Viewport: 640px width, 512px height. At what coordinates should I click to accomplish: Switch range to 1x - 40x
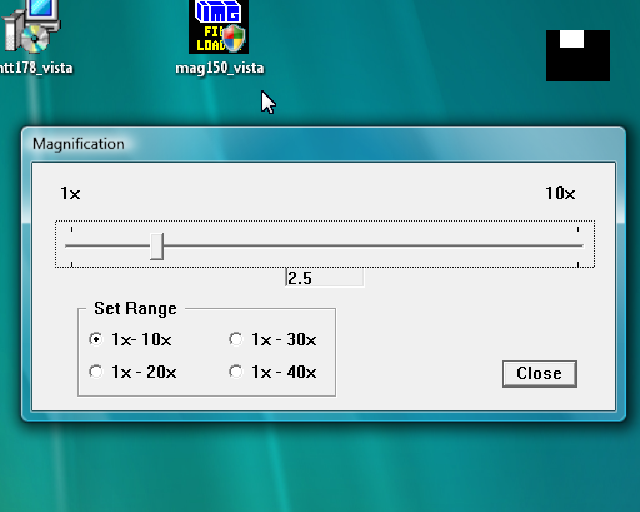236,372
